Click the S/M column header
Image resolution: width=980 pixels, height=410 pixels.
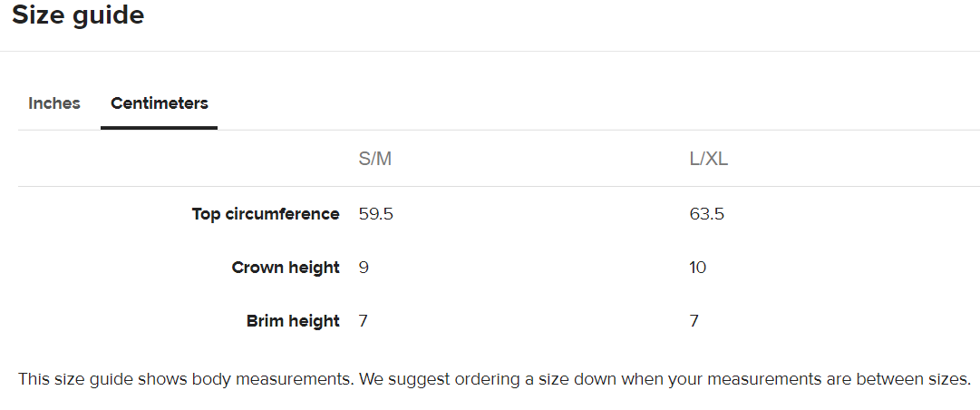375,160
